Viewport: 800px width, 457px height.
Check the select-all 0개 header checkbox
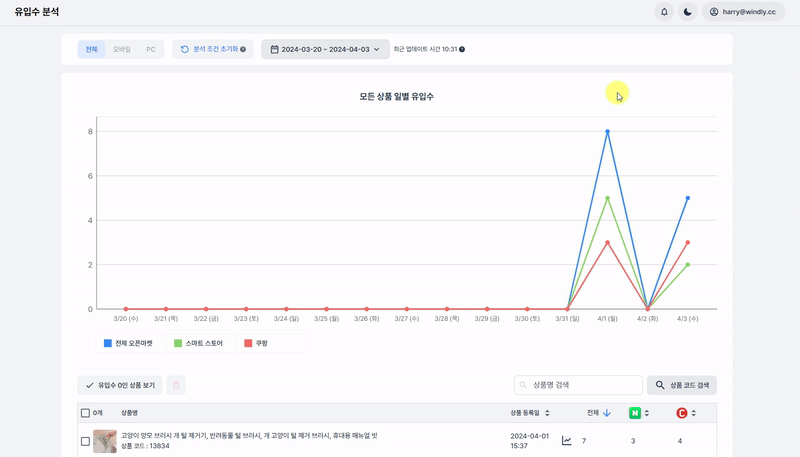coord(85,413)
